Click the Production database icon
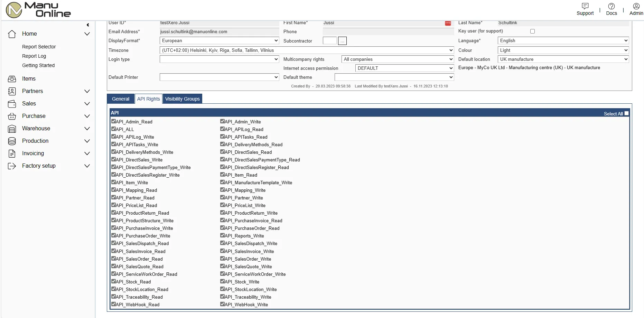This screenshot has height=318, width=644. pyautogui.click(x=12, y=141)
